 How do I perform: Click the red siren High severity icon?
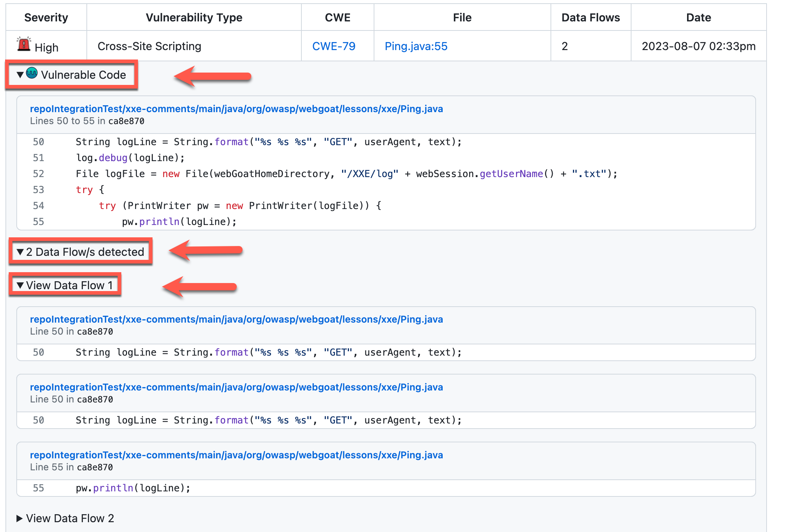[x=24, y=44]
